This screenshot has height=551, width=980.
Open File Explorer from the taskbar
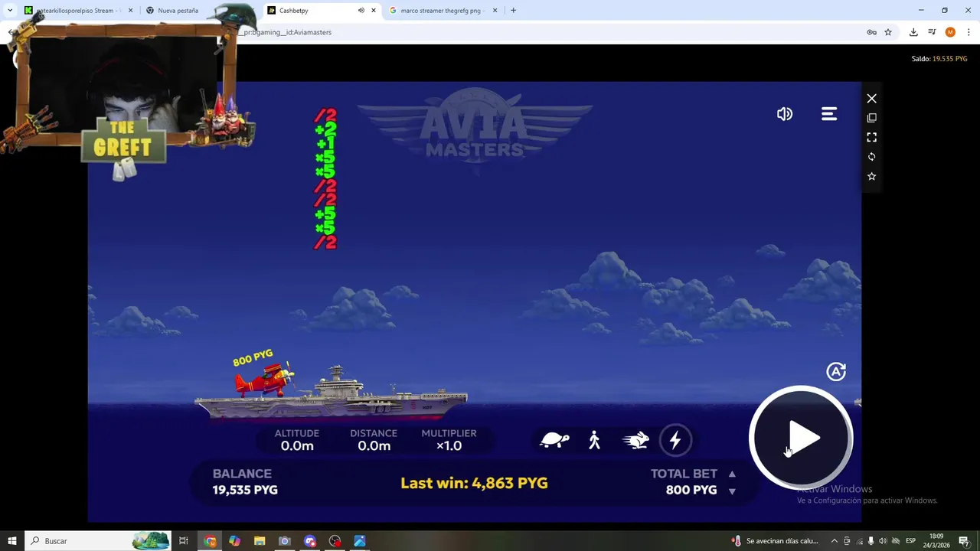(x=260, y=541)
